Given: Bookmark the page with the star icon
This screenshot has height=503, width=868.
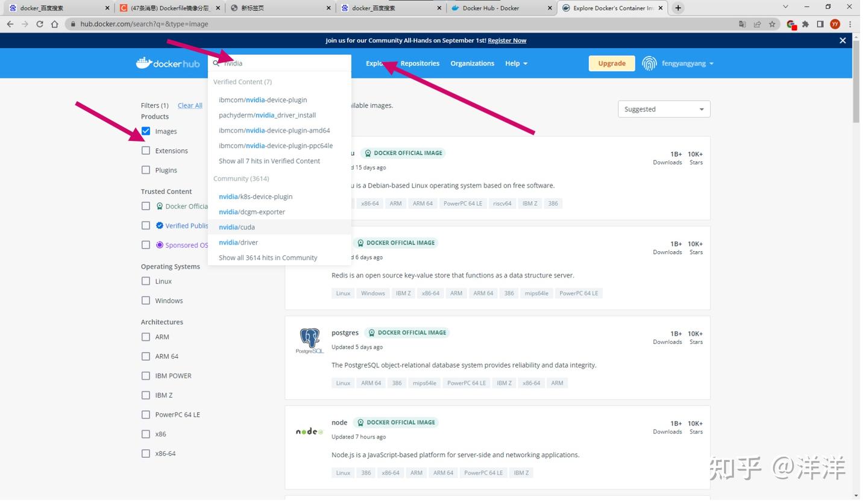Looking at the screenshot, I should click(x=773, y=24).
